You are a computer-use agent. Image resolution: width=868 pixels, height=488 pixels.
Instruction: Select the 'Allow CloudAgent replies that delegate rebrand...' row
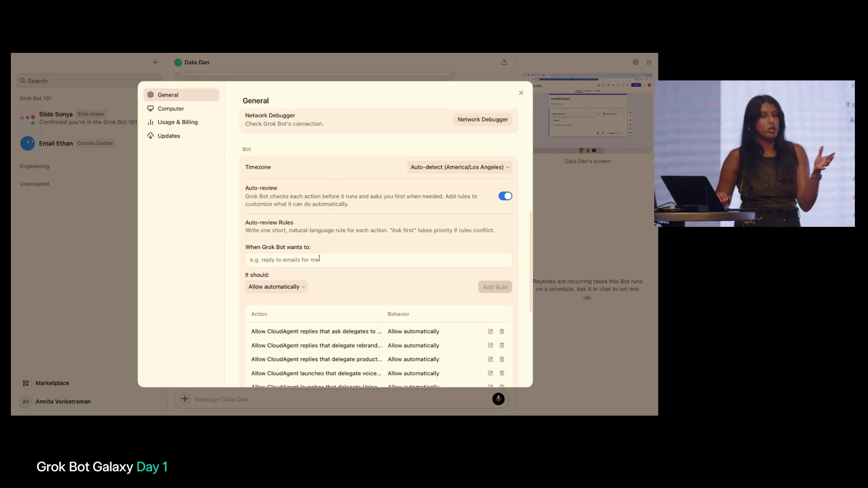[x=378, y=345]
